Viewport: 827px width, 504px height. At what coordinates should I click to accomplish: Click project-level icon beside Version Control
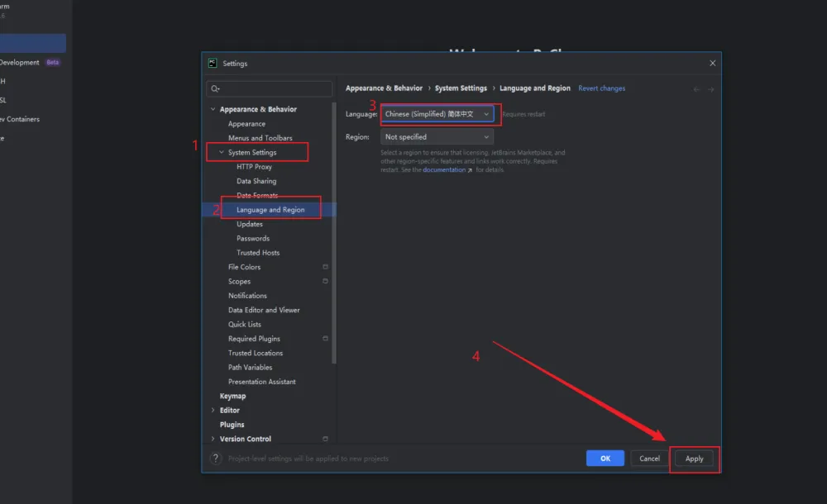pyautogui.click(x=325, y=439)
